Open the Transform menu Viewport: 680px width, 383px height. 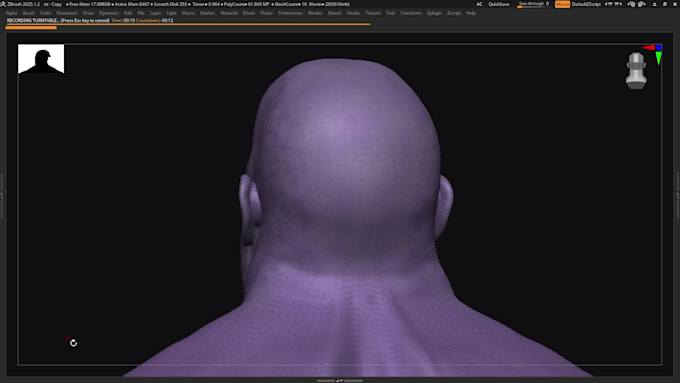coord(410,13)
